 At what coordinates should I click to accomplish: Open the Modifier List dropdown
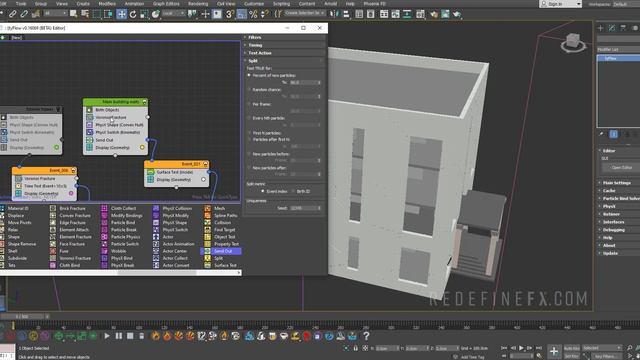coord(618,49)
